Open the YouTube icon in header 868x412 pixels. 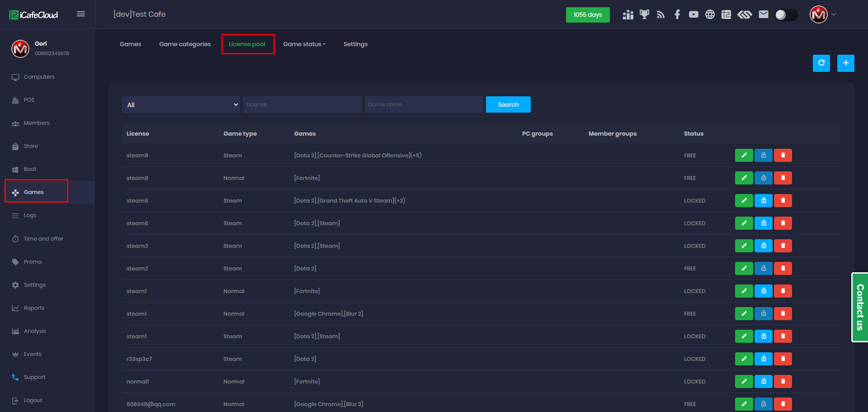[x=693, y=14]
